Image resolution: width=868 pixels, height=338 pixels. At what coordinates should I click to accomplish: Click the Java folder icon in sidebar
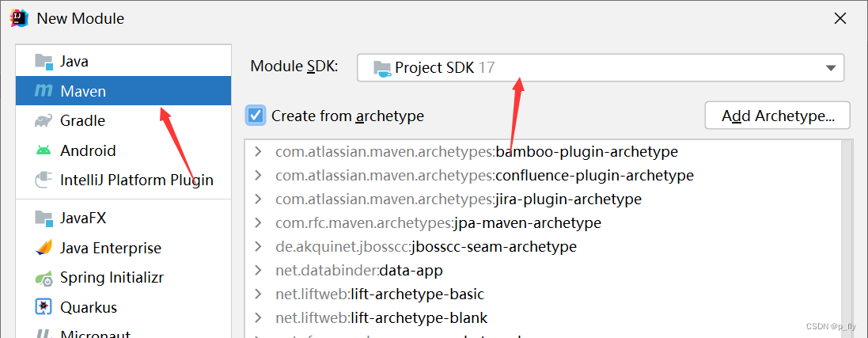pos(44,61)
